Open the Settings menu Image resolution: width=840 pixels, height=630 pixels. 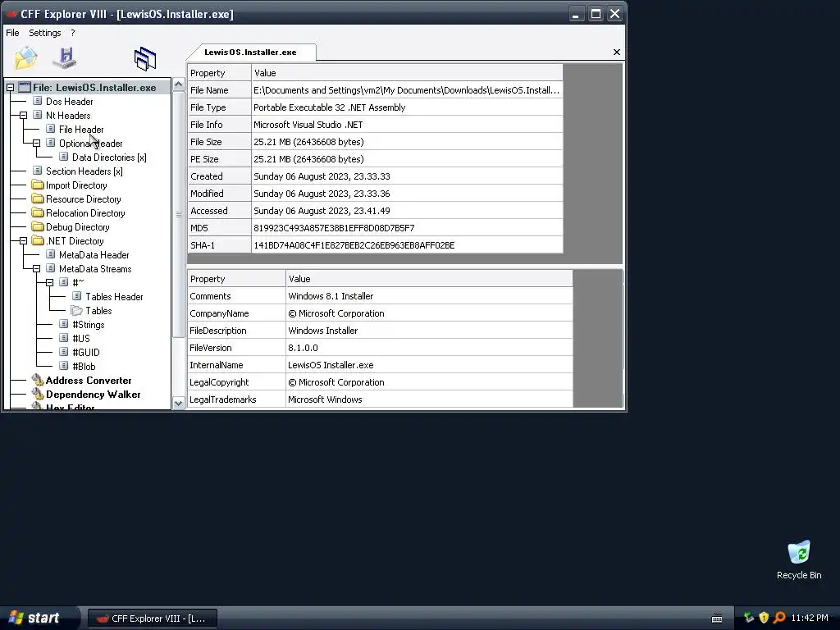click(x=45, y=33)
